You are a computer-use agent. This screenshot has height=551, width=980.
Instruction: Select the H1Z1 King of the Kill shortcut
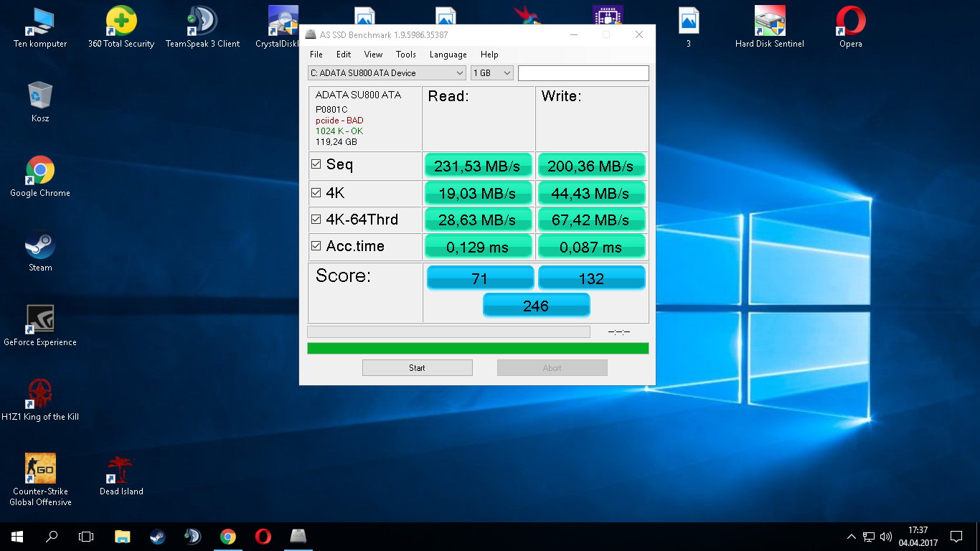pos(40,400)
